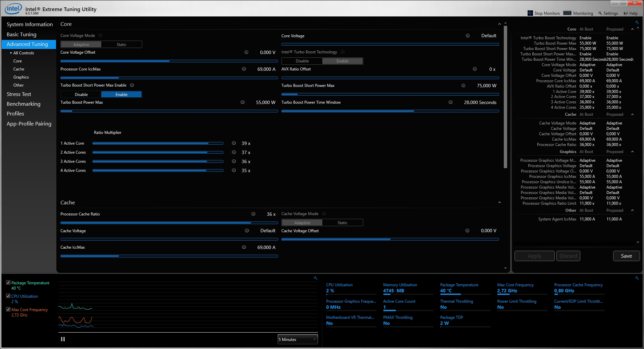
Task: Select Cache under Advanced Tuning
Action: [19, 69]
